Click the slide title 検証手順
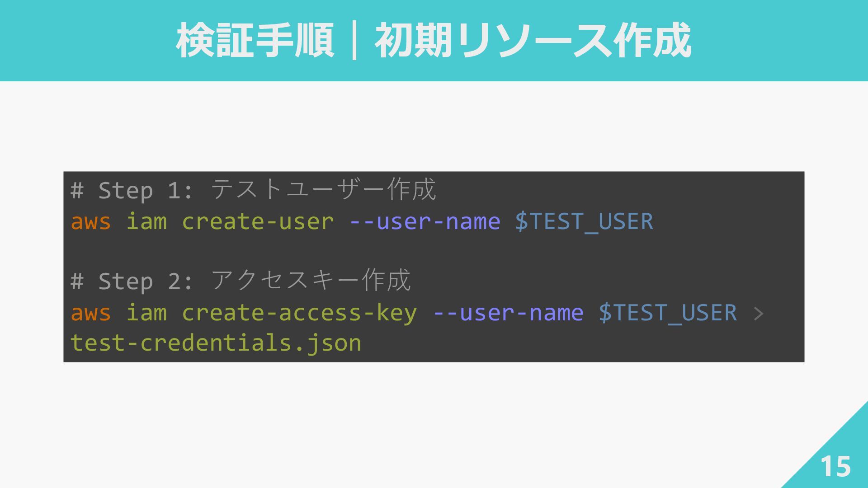The image size is (868, 488). tap(255, 41)
